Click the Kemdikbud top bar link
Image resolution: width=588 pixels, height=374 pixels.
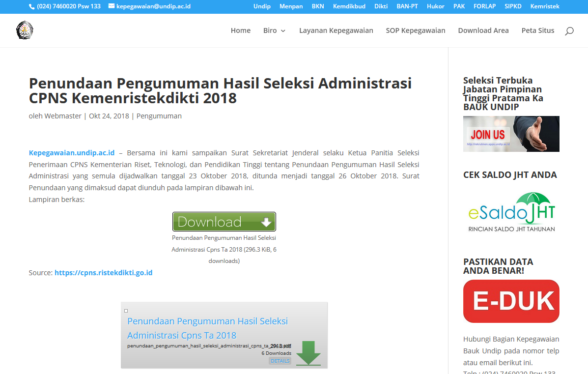point(349,6)
